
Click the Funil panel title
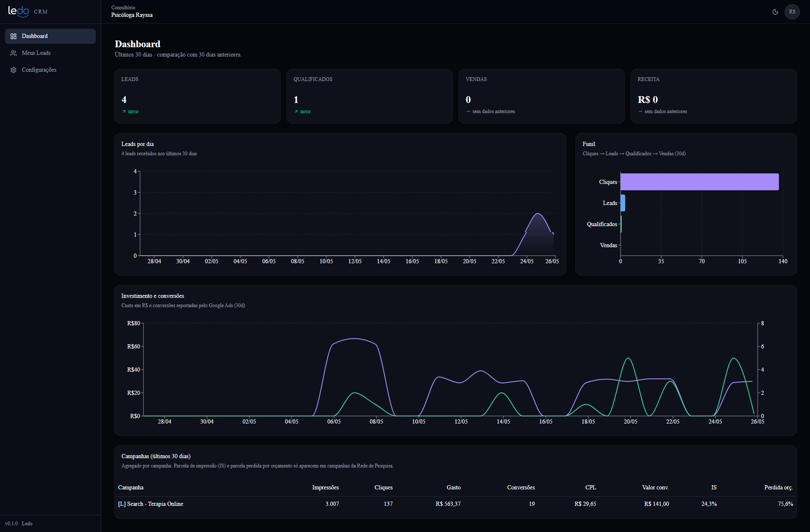tap(589, 144)
